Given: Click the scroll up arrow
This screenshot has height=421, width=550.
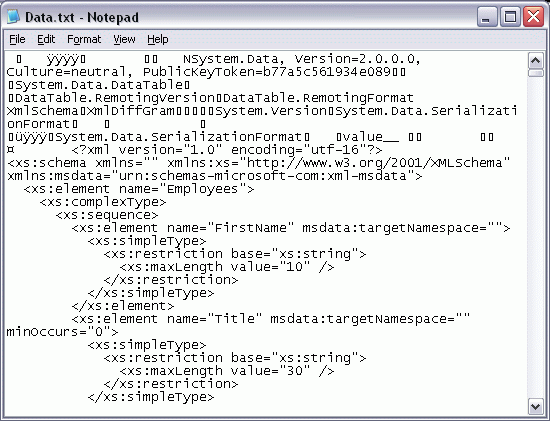Looking at the screenshot, I should (535, 61).
